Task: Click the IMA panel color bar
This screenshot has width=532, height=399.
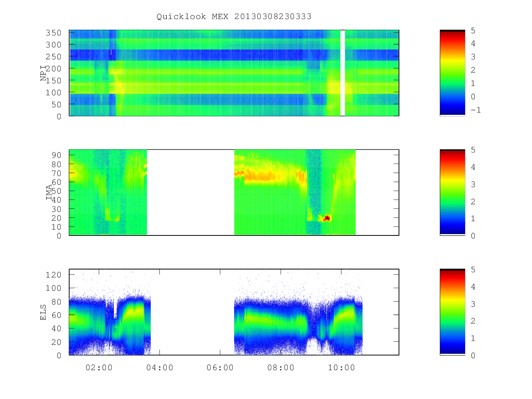Action: [x=452, y=192]
